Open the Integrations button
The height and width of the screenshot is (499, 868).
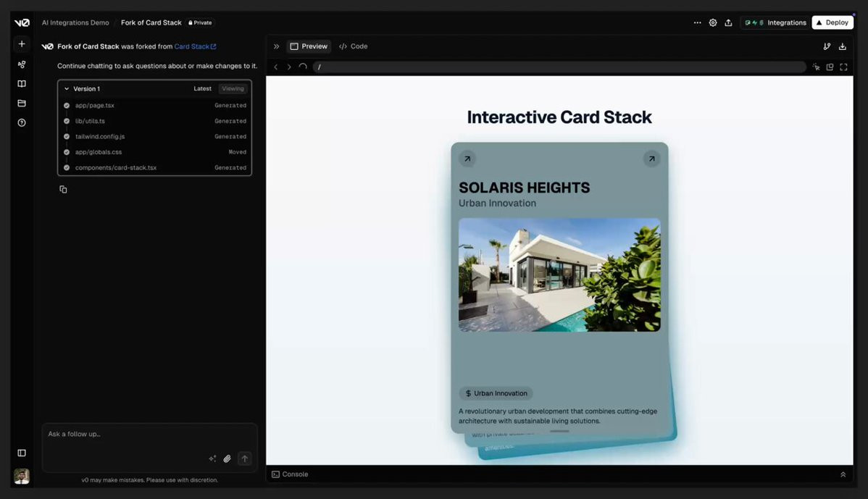(775, 22)
